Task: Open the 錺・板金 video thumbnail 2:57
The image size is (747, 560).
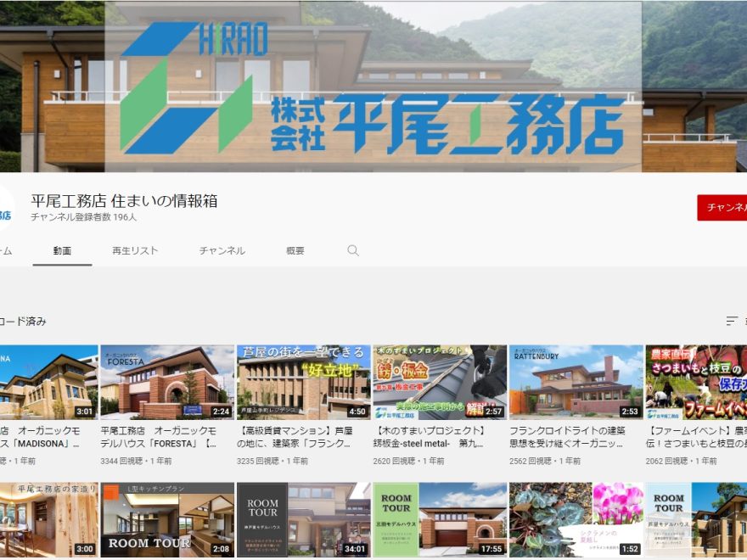Action: tap(440, 383)
